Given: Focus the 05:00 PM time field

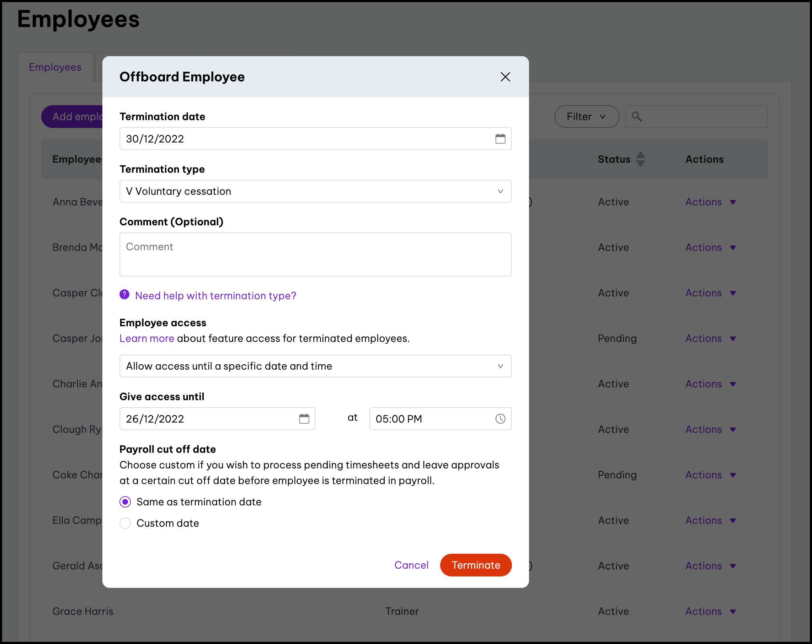Looking at the screenshot, I should (x=440, y=418).
